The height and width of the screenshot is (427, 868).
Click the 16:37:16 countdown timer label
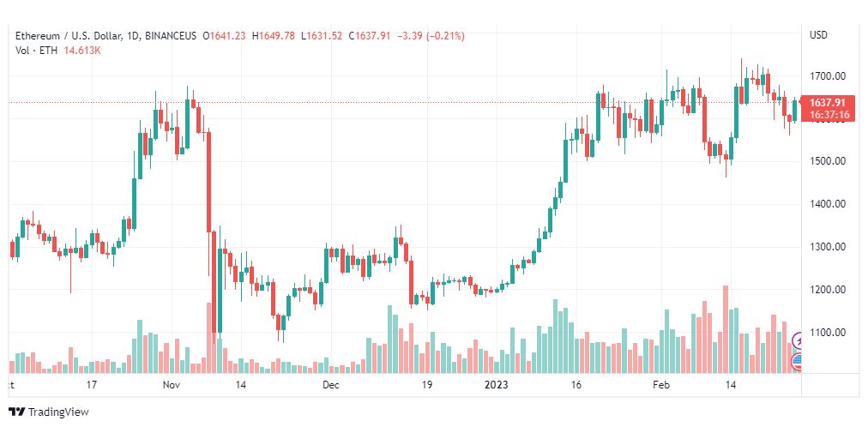828,115
